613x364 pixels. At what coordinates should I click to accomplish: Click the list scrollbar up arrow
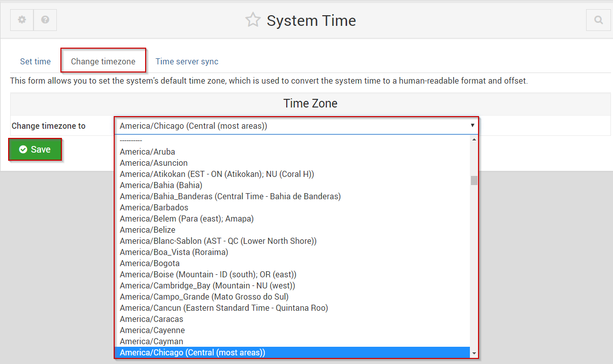click(x=474, y=139)
